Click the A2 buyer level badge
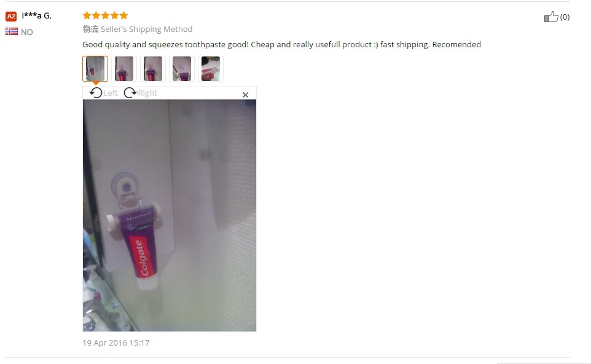Image resolution: width=591 pixels, height=364 pixels. 11,16
